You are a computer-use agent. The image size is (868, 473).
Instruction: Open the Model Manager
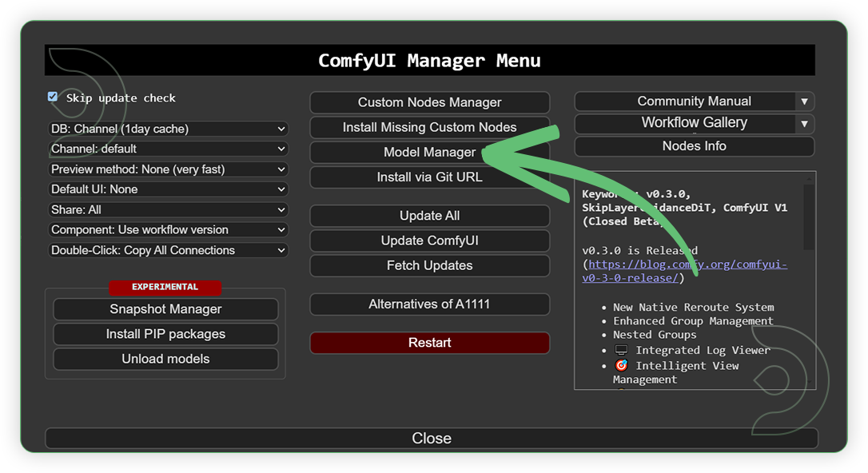(429, 152)
